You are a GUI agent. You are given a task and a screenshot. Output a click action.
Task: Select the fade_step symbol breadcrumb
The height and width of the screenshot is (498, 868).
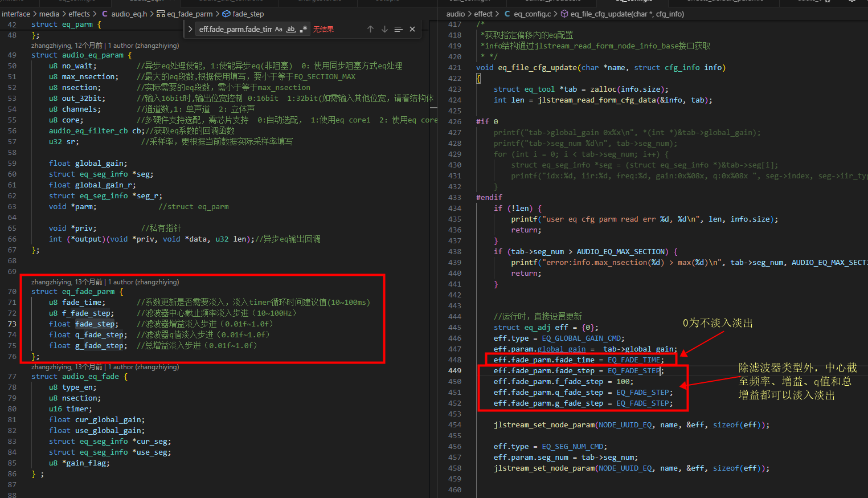tap(243, 14)
